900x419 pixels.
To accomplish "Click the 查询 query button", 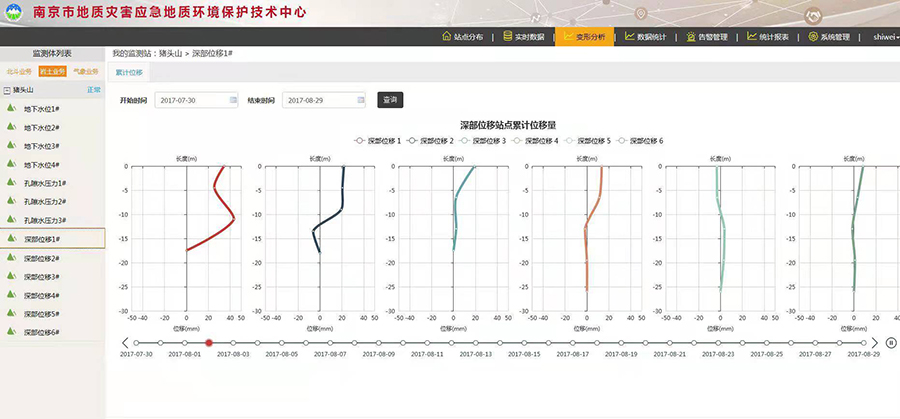I will tap(390, 100).
